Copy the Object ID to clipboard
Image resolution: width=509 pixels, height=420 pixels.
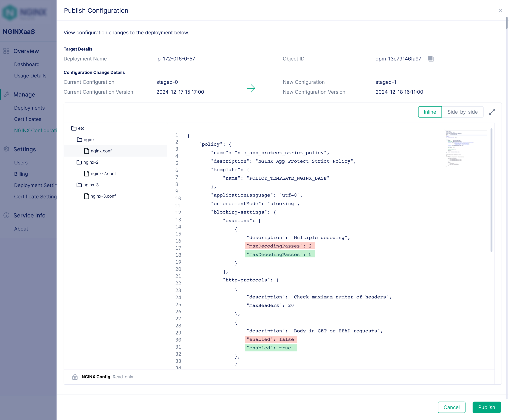pos(430,58)
